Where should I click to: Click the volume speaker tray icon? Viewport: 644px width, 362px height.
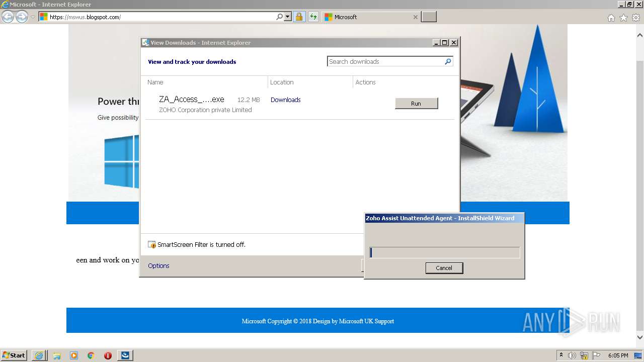point(572,355)
